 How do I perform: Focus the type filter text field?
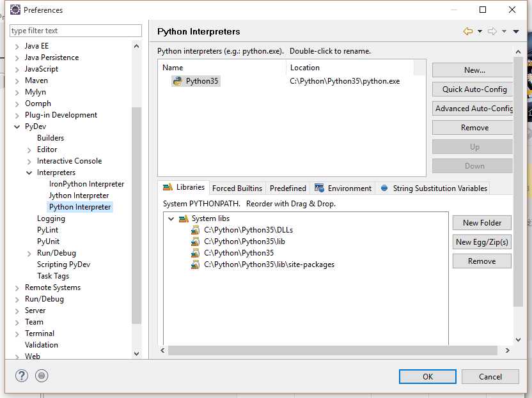(x=75, y=31)
